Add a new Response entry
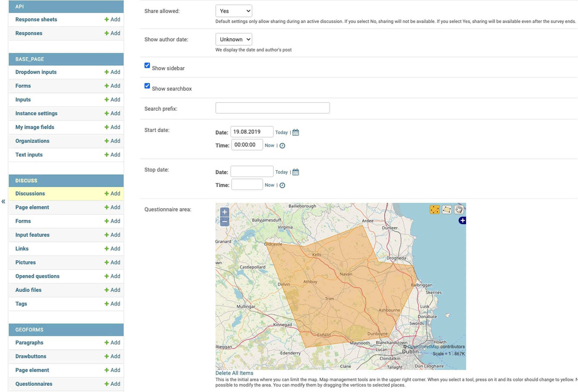 pos(112,33)
